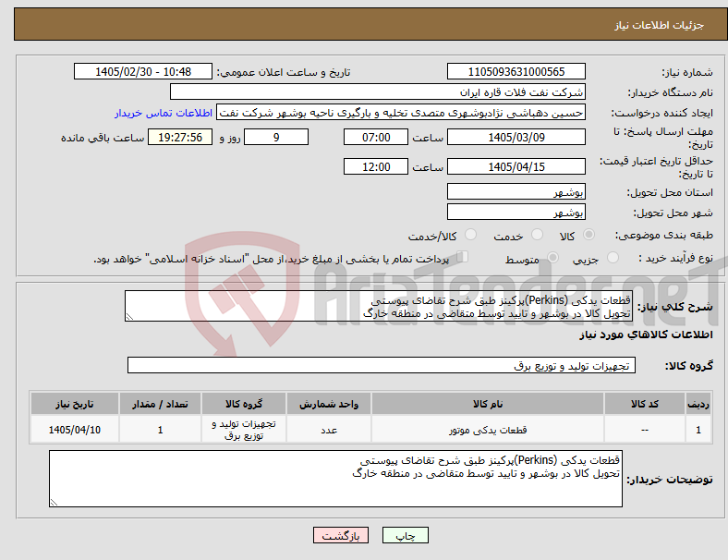Click the توضیحات خریدار textarea
This screenshot has width=728, height=560.
point(335,479)
